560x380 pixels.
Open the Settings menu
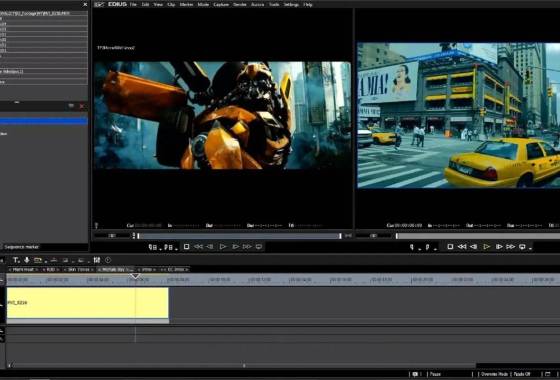(291, 5)
